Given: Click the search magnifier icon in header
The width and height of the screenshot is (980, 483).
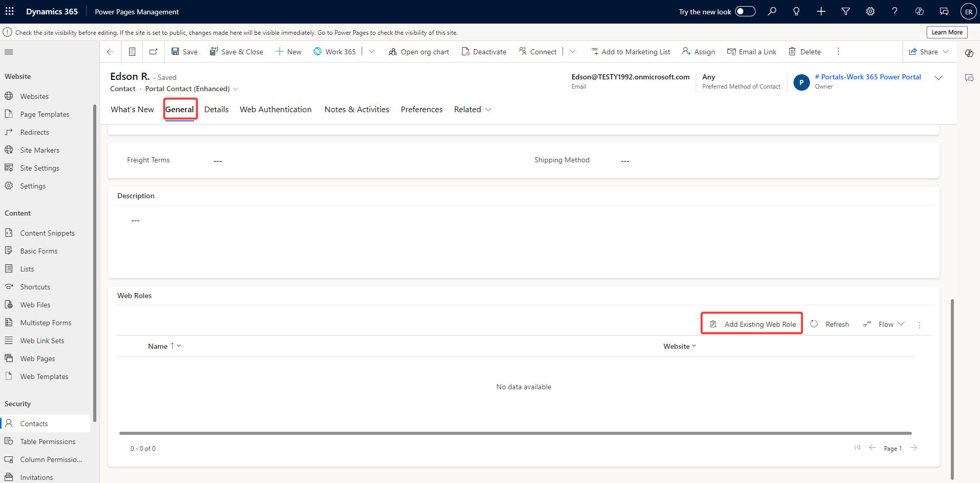Looking at the screenshot, I should click(x=772, y=11).
